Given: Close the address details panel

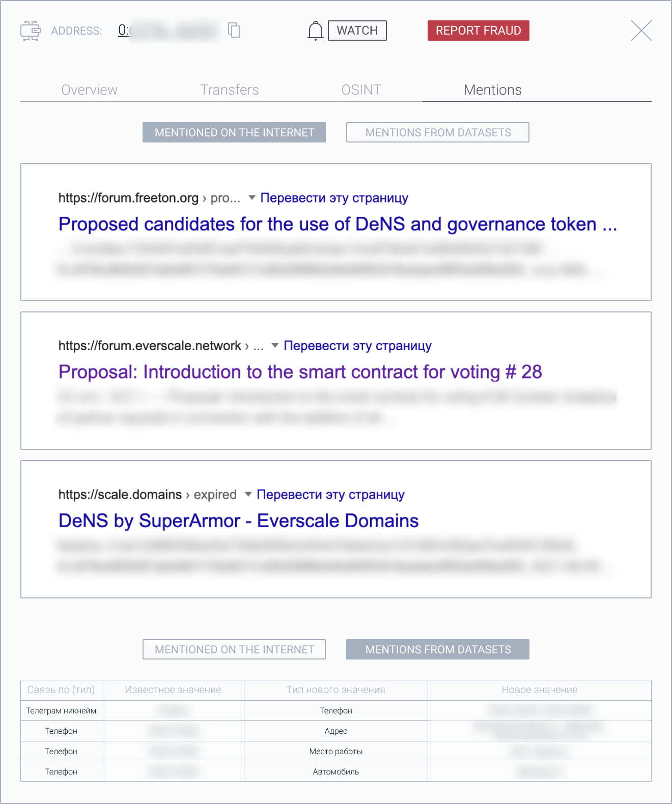Looking at the screenshot, I should pos(641,31).
